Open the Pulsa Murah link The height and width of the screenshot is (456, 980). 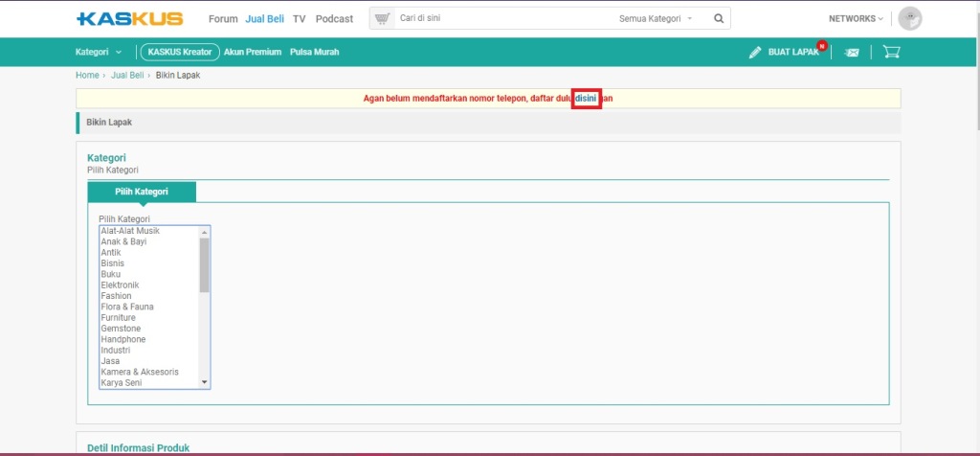314,52
